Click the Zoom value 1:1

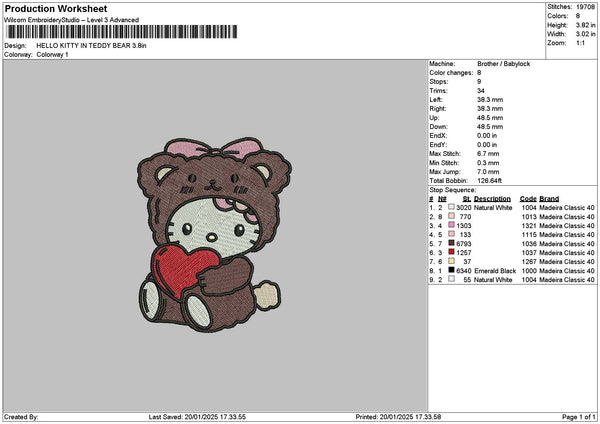580,43
